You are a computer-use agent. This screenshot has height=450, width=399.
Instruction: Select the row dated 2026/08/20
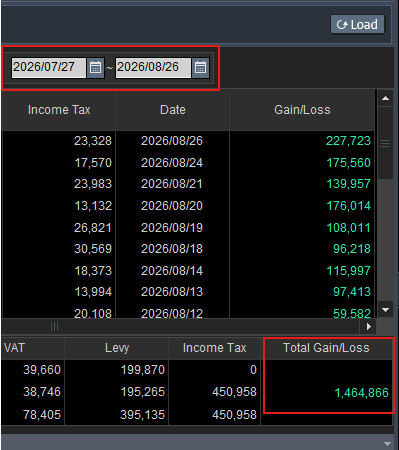pos(188,206)
